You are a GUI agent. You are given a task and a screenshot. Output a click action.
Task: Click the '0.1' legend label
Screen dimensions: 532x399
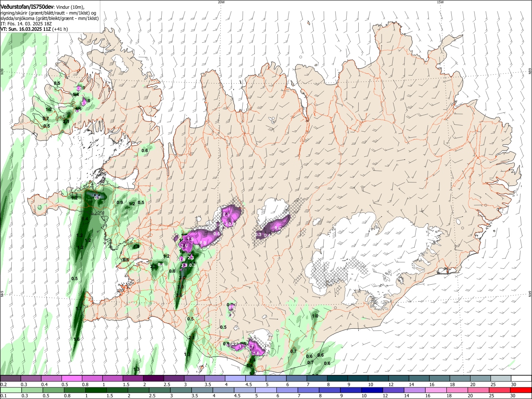pyautogui.click(x=3, y=396)
